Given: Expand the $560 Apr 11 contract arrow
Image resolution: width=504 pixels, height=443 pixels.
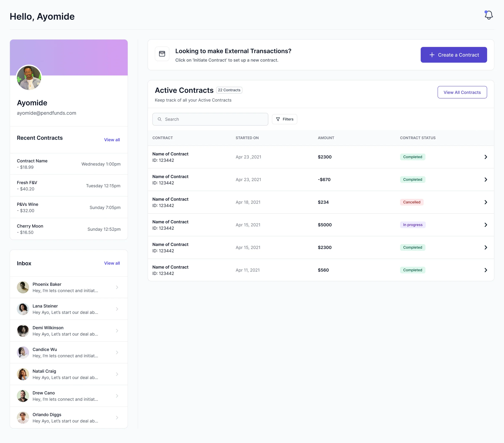Looking at the screenshot, I should 486,270.
